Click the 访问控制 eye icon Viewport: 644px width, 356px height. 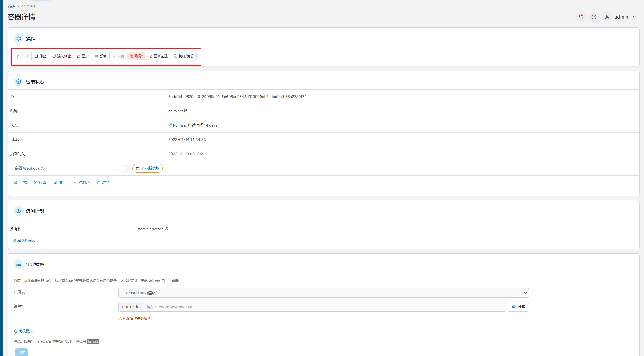click(19, 211)
